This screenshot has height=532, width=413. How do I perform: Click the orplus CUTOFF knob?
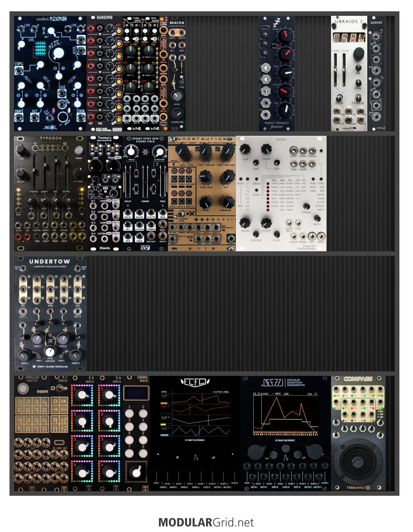266,223
